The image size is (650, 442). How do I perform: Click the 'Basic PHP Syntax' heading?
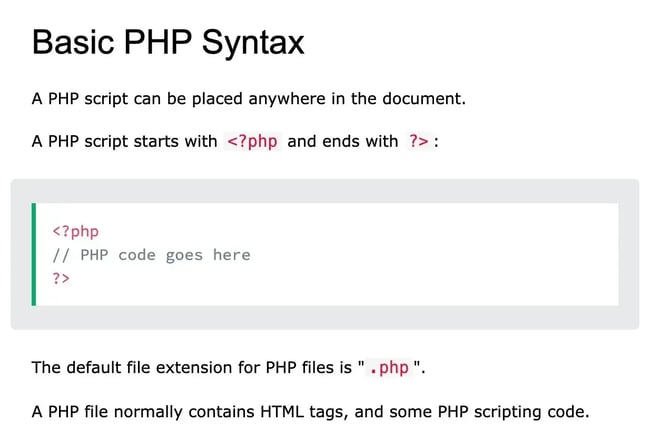(x=168, y=43)
